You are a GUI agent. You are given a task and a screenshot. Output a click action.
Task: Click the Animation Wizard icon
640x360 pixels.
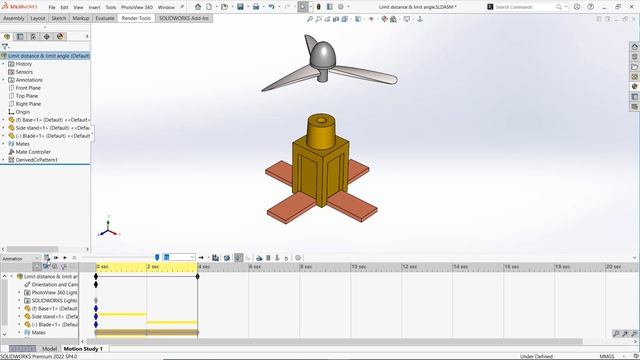coord(227,258)
